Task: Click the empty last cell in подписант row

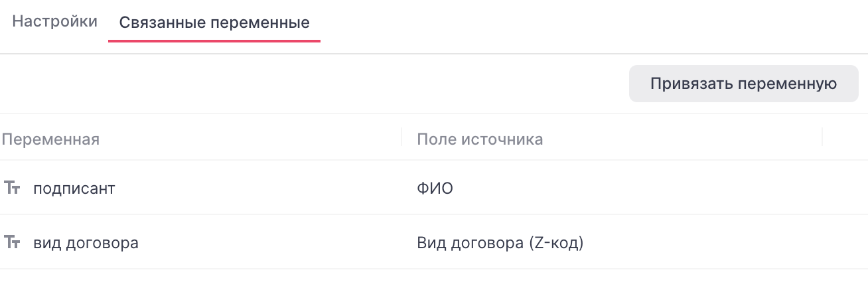Action: tap(844, 188)
